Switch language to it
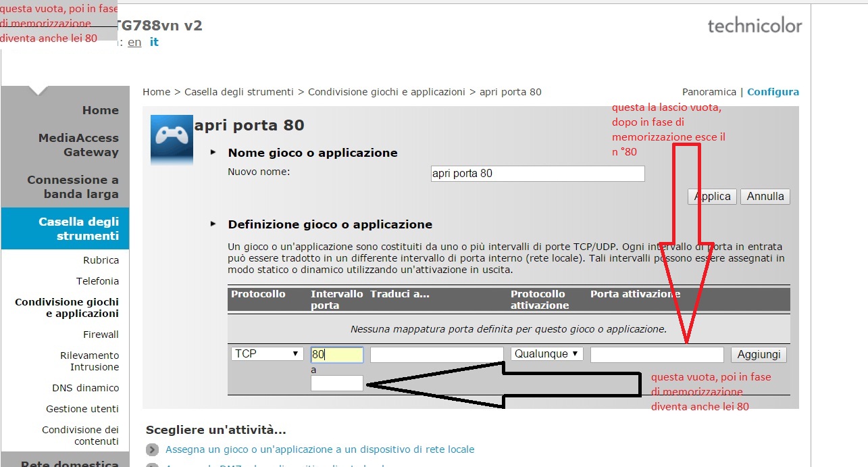 pos(154,42)
